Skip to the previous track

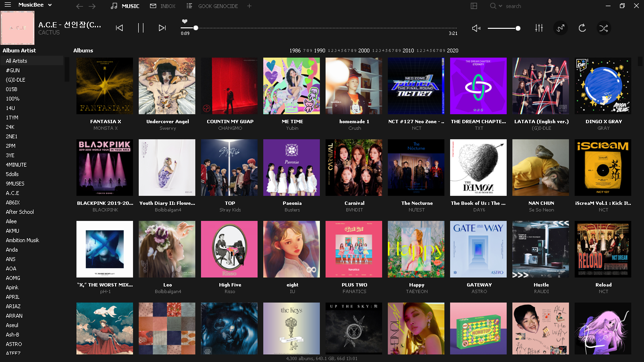point(119,28)
